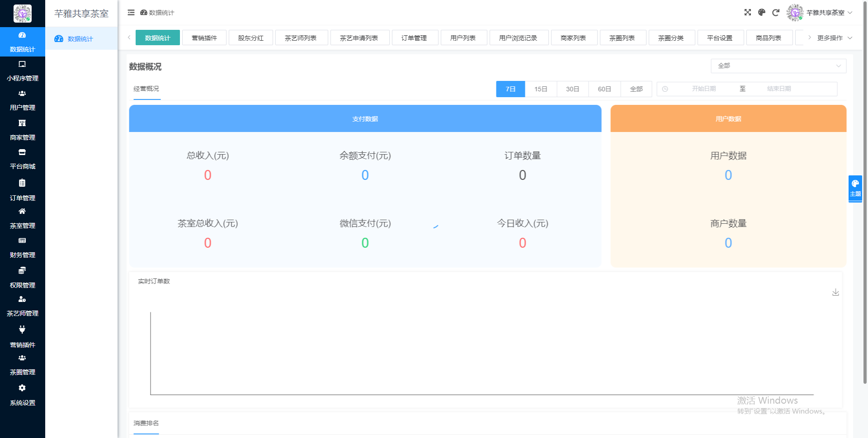Click the refresh page icon

[776, 13]
